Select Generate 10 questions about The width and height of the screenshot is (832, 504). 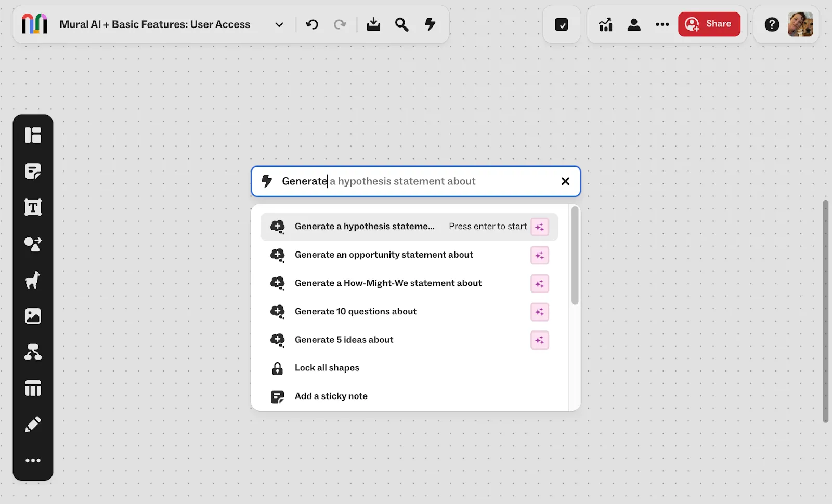(x=409, y=312)
